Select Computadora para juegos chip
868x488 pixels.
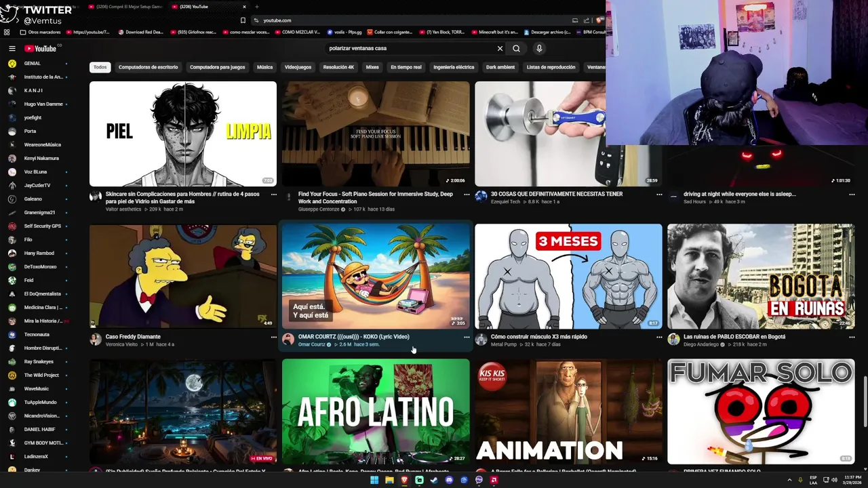[x=218, y=67]
